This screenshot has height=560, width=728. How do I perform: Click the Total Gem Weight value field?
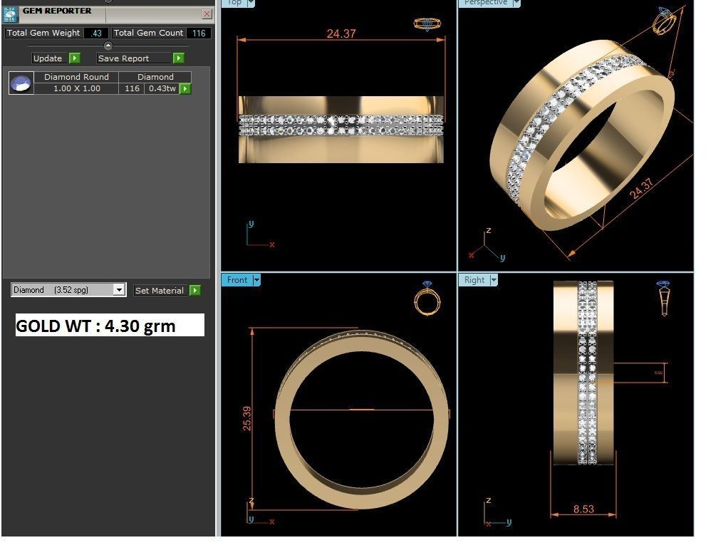click(x=96, y=33)
